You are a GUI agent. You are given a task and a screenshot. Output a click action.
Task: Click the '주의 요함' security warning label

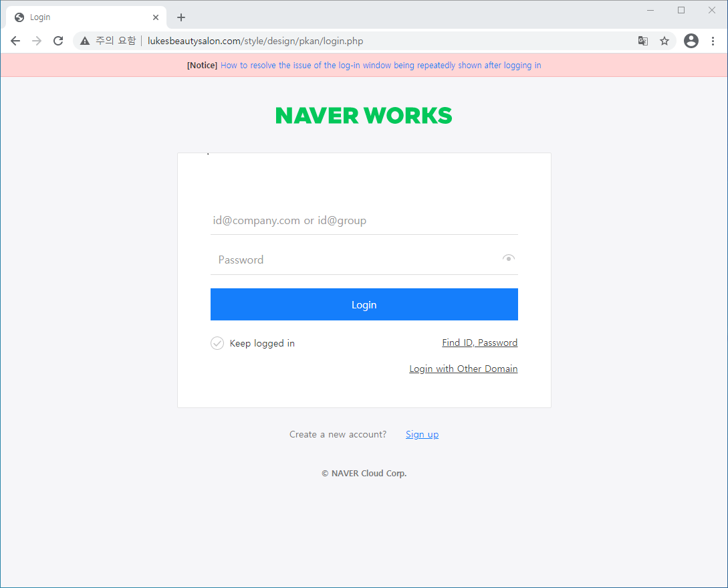coord(116,41)
